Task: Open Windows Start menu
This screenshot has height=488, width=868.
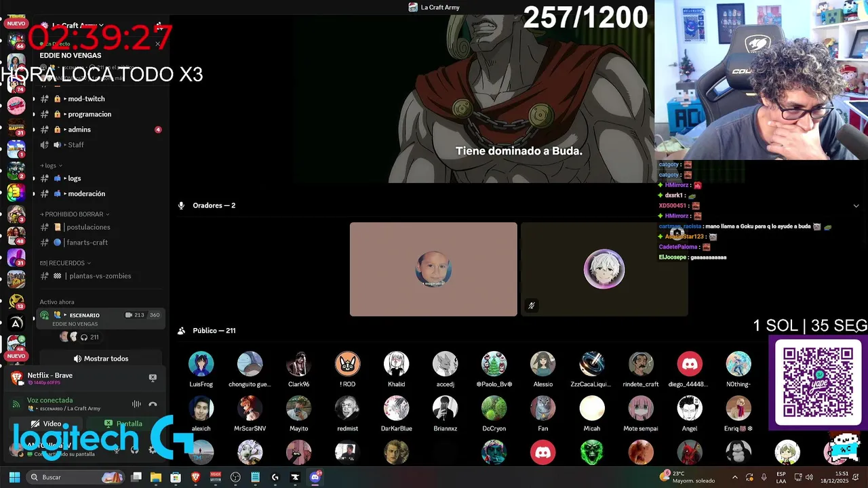Action: 14,477
